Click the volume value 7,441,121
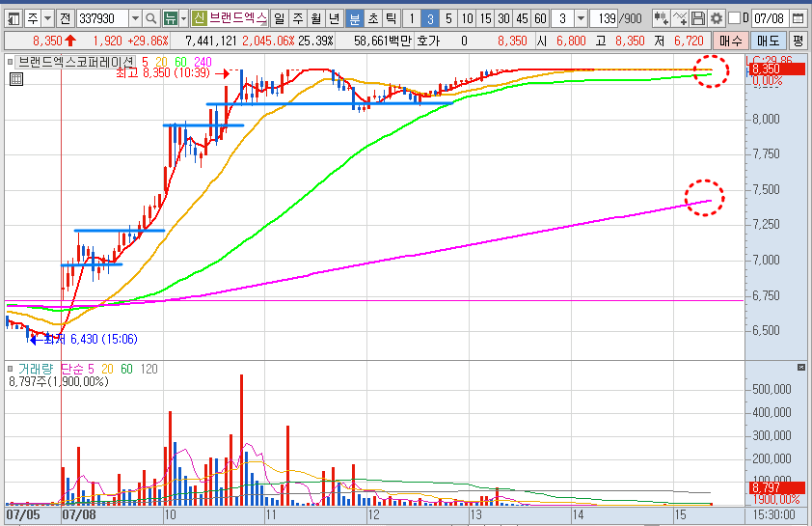Image resolution: width=812 pixels, height=526 pixels. click(210, 41)
